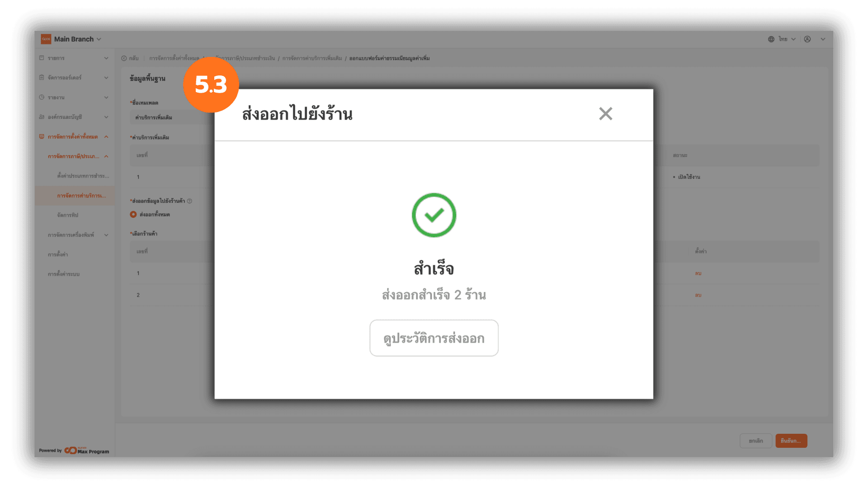The width and height of the screenshot is (868, 488).
Task: Click the orange ยืนยัน confirm button
Action: coord(791,441)
